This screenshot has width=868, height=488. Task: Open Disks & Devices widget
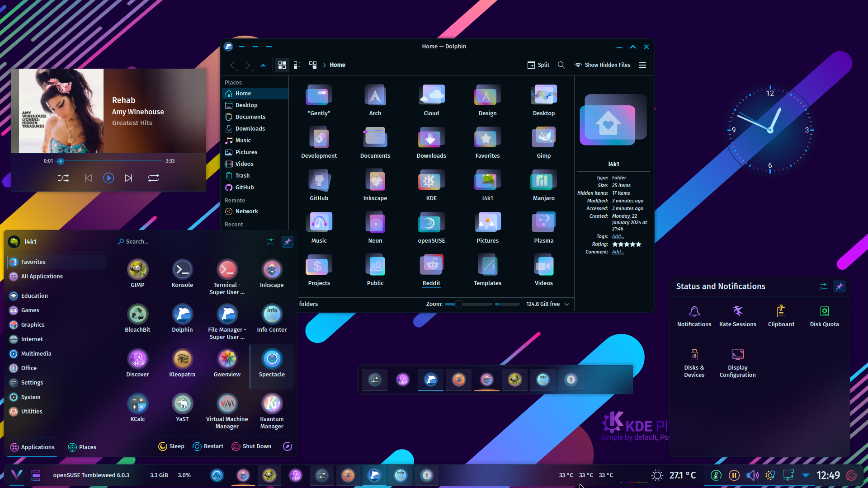click(x=694, y=363)
